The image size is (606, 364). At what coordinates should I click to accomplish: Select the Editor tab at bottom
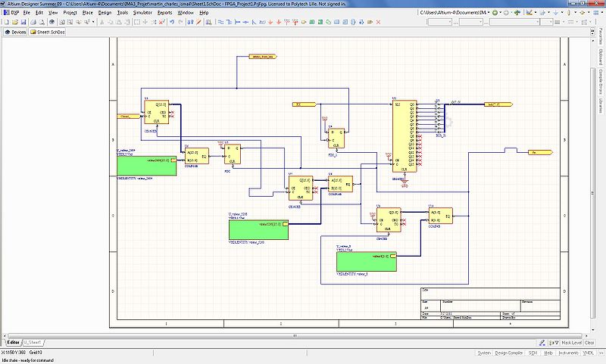coord(13,343)
